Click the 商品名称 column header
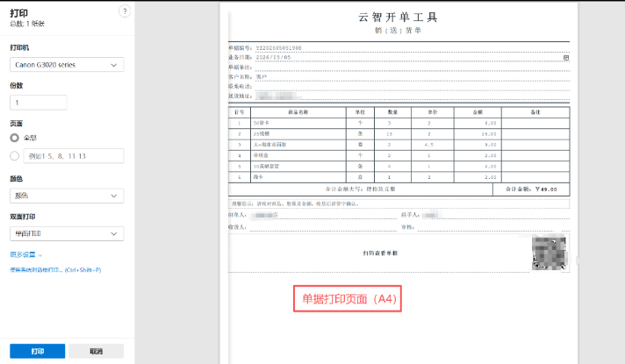This screenshot has width=625, height=364. point(298,112)
